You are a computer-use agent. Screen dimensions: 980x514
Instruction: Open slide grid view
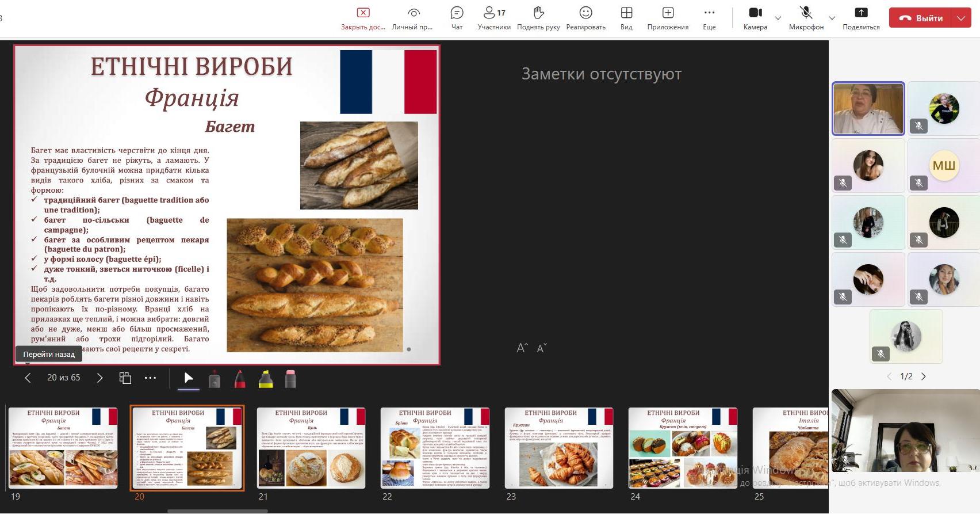125,378
